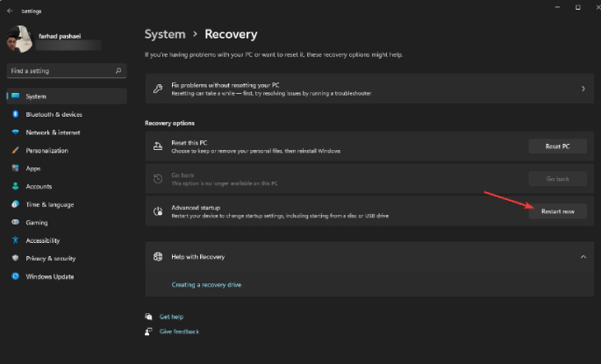This screenshot has width=601, height=364.
Task: Open Gaming settings page
Action: click(37, 222)
